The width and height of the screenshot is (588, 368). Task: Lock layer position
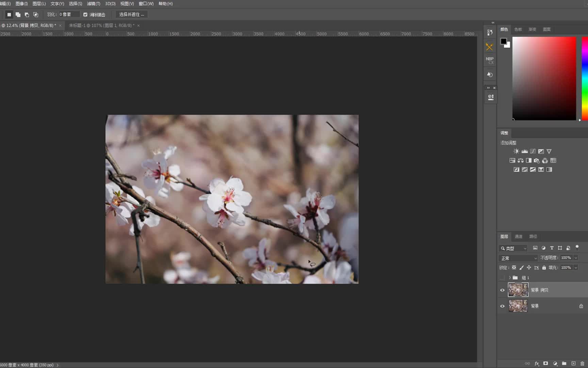pos(529,268)
